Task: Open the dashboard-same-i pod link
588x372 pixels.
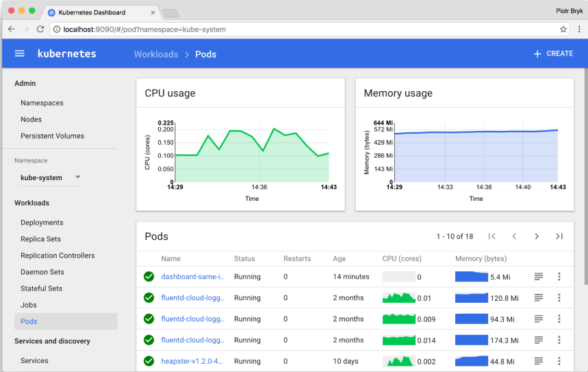Action: coord(193,277)
